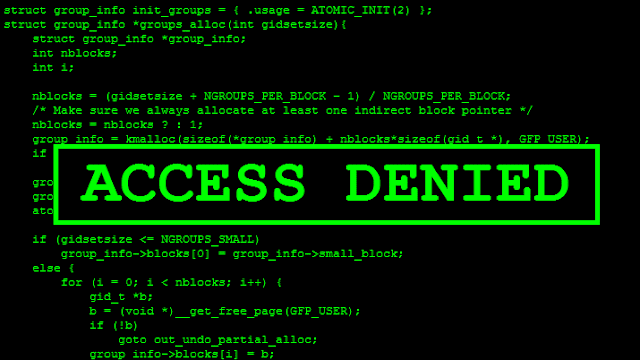Click the 'nblocks = nblocks ? : 1;' line

(x=118, y=125)
